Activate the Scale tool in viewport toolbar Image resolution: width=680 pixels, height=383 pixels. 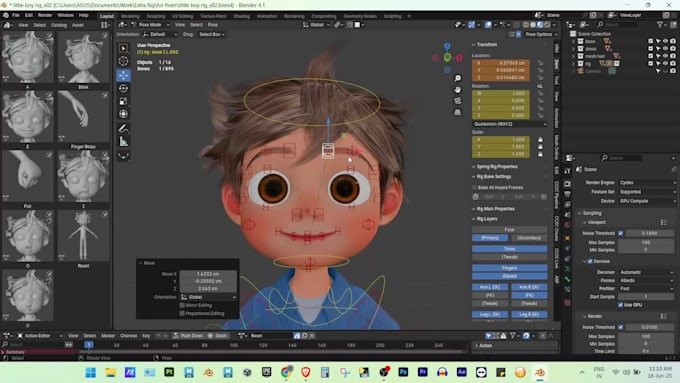click(x=124, y=101)
